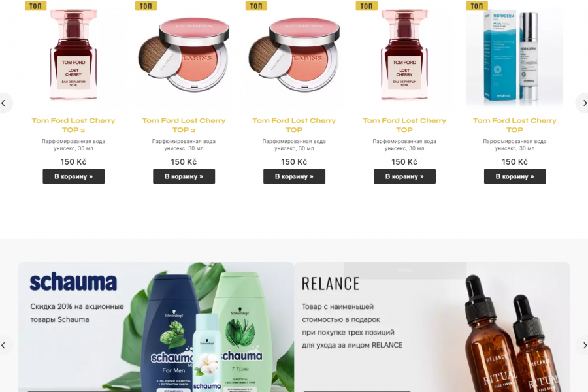Add first Tom Ford product to cart
This screenshot has width=588, height=392.
click(73, 176)
